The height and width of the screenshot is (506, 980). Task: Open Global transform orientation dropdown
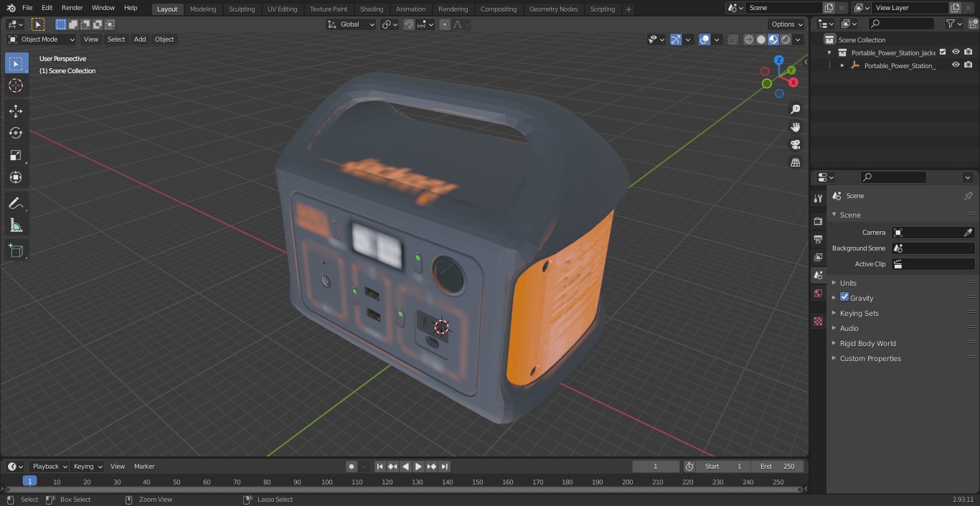coord(352,24)
